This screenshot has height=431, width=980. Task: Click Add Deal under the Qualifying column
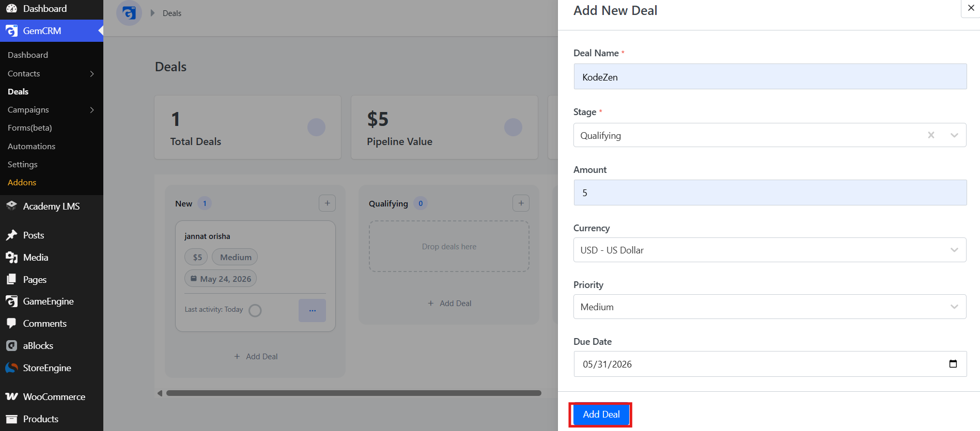(x=449, y=304)
